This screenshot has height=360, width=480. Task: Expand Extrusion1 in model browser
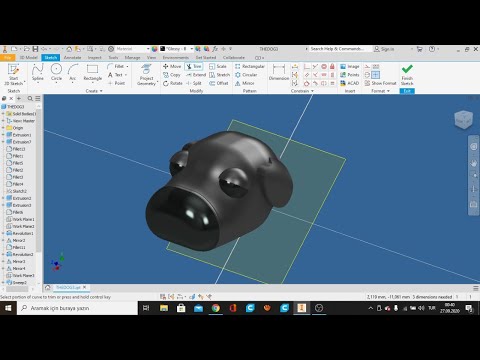point(3,135)
